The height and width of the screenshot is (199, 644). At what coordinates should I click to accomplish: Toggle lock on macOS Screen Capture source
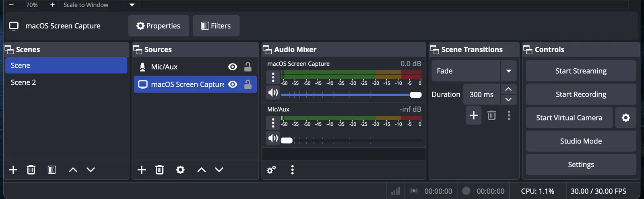point(248,84)
